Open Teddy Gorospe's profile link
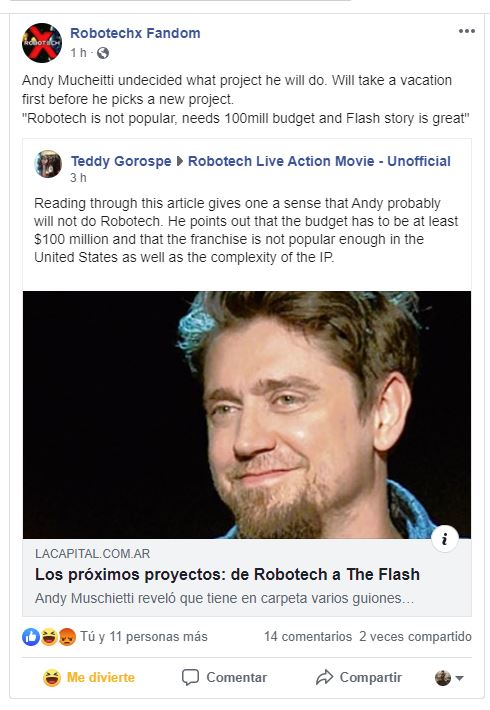 tap(121, 161)
